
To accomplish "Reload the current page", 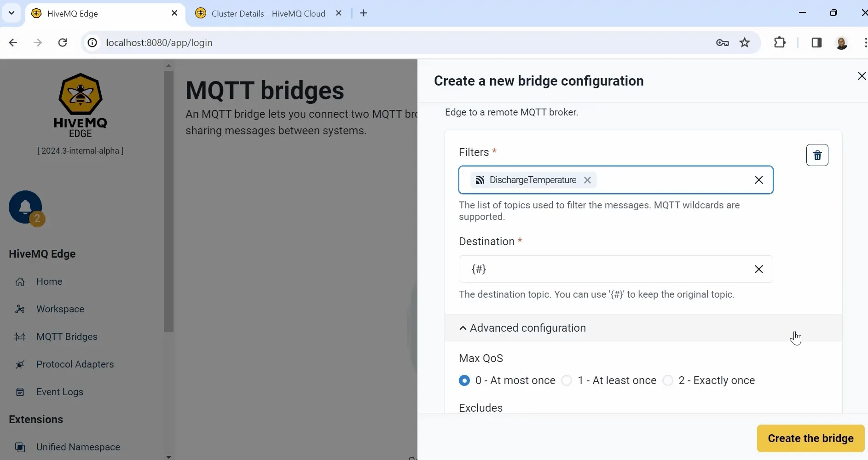I will coord(63,43).
